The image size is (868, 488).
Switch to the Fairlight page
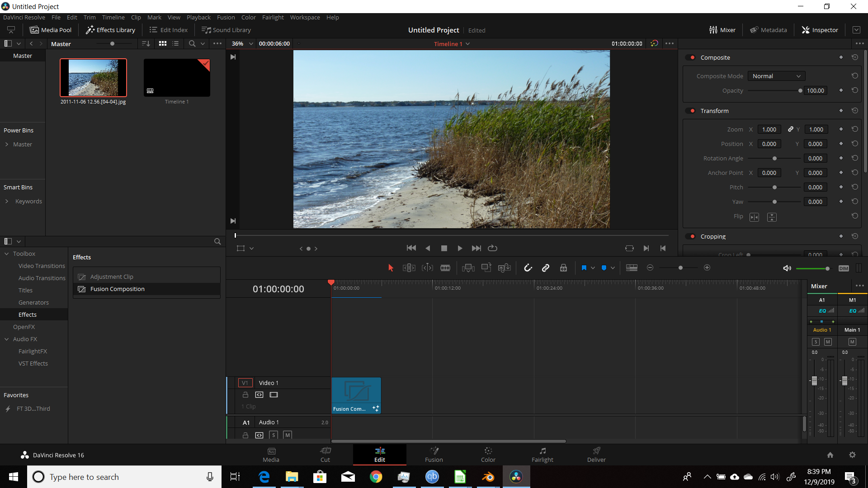[x=542, y=455]
